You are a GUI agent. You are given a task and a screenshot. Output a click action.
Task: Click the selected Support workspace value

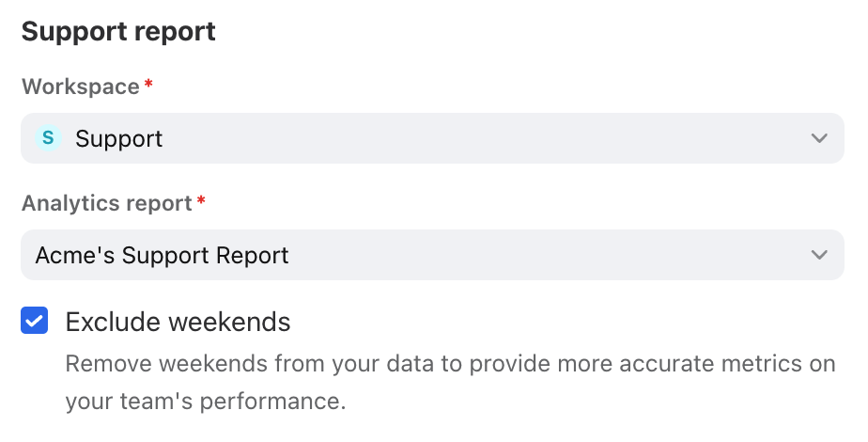point(119,138)
